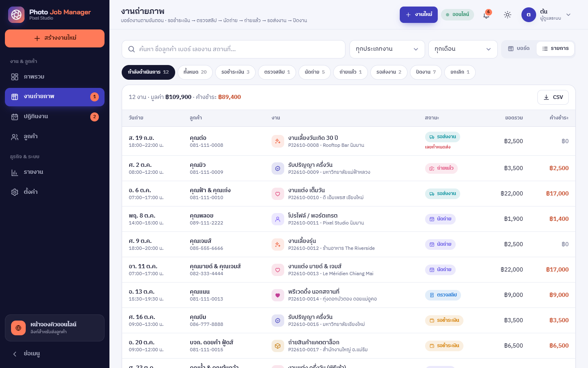Viewport: 588px width, 368px height.
Task: Open ปฏิทินงาน via the calendar icon in the sidebar
Action: point(15,117)
